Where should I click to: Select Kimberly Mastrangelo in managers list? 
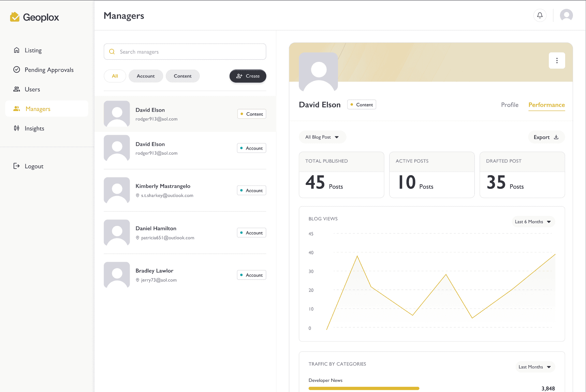[185, 190]
